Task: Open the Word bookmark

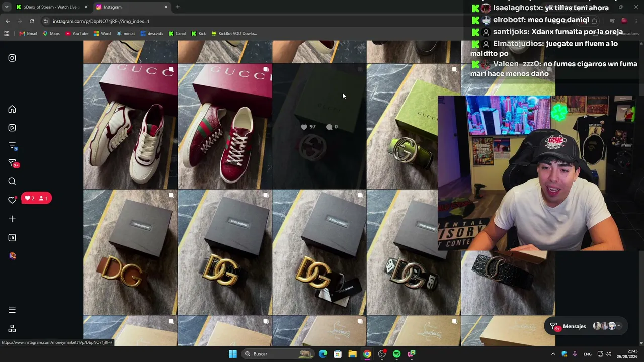Action: tap(102, 34)
